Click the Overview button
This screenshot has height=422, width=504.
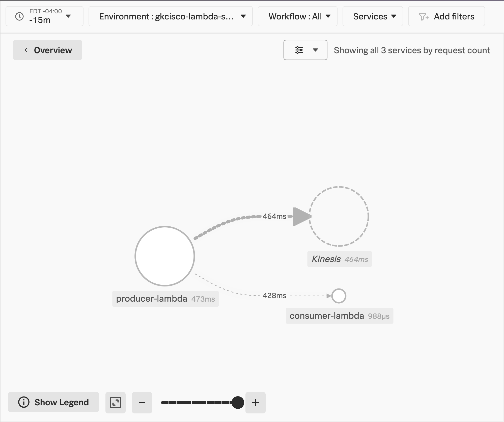click(48, 50)
